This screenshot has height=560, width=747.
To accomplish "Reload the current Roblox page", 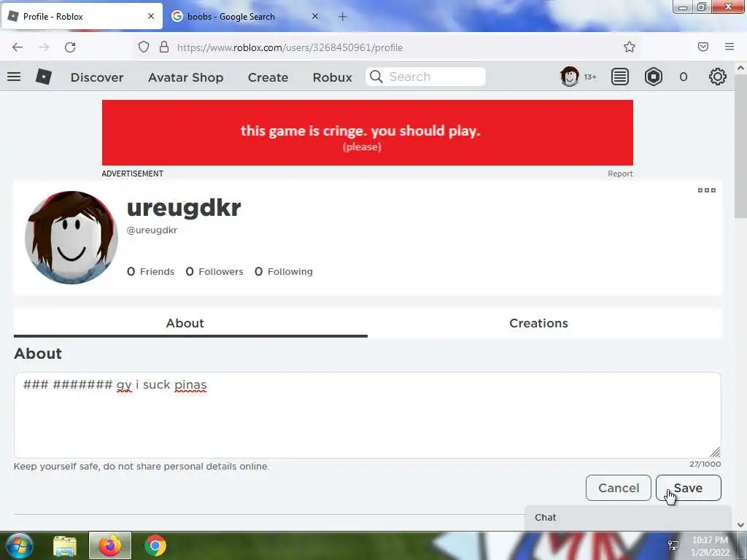I will coord(70,47).
